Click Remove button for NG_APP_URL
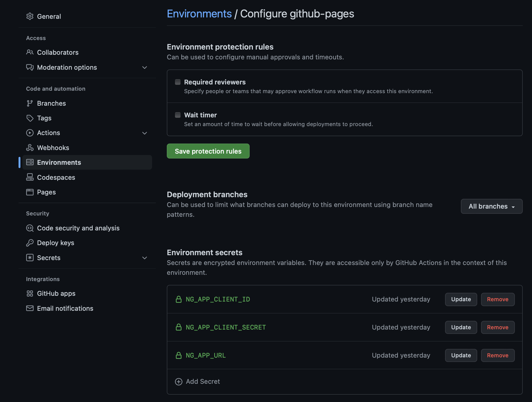Image resolution: width=532 pixels, height=402 pixels. click(497, 355)
